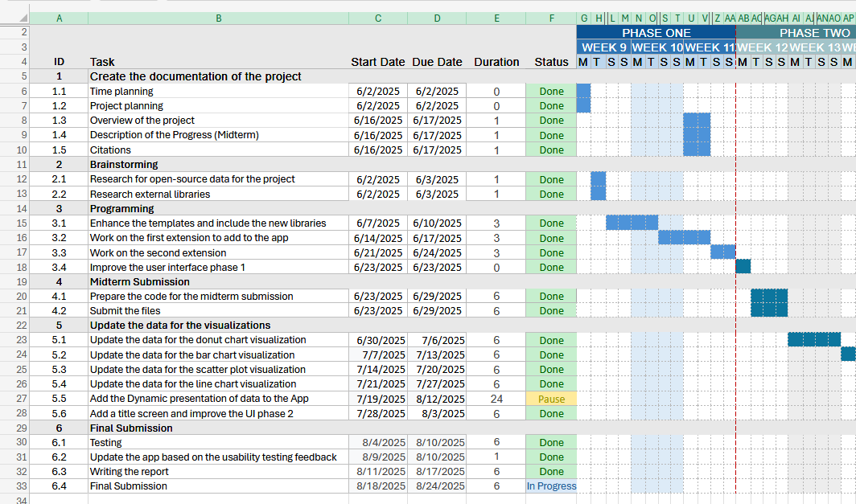Click the In Progress cell for Final Submission

pyautogui.click(x=551, y=486)
